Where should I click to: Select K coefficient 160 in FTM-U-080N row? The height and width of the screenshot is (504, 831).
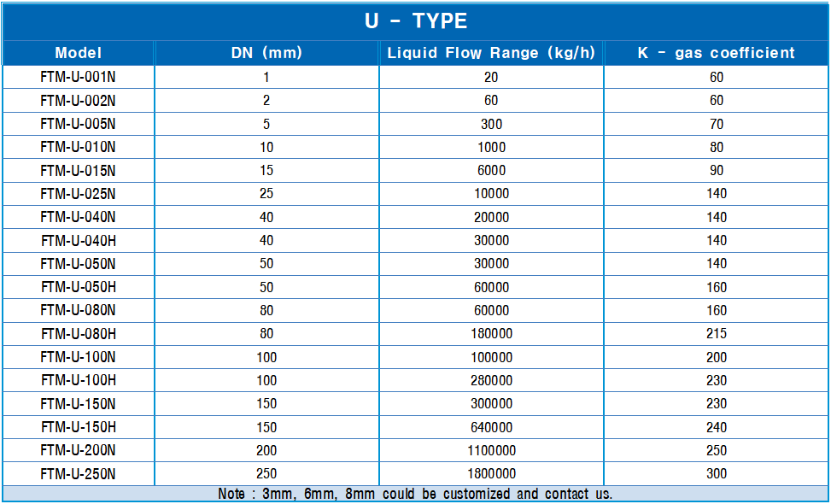(717, 311)
